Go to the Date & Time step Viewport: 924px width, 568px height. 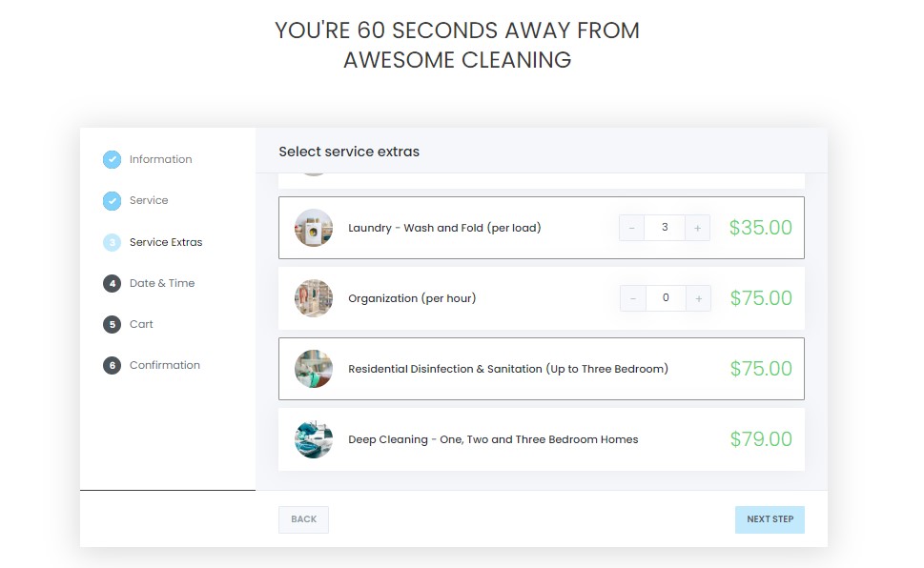161,283
